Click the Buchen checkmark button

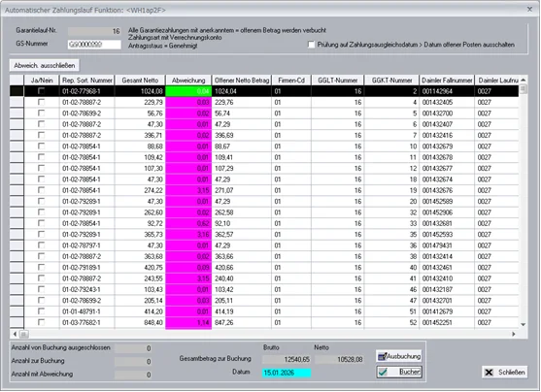[399, 372]
